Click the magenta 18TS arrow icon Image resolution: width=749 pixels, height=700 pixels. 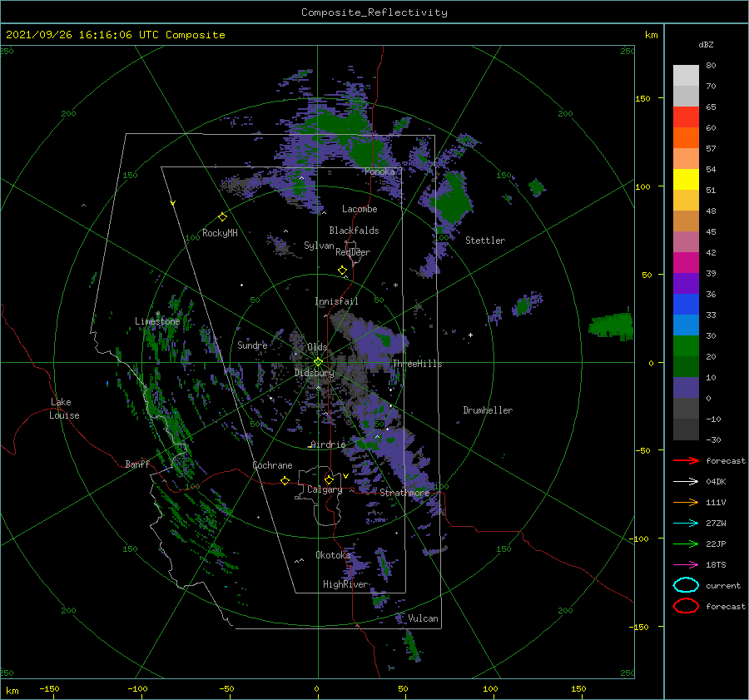tap(686, 565)
